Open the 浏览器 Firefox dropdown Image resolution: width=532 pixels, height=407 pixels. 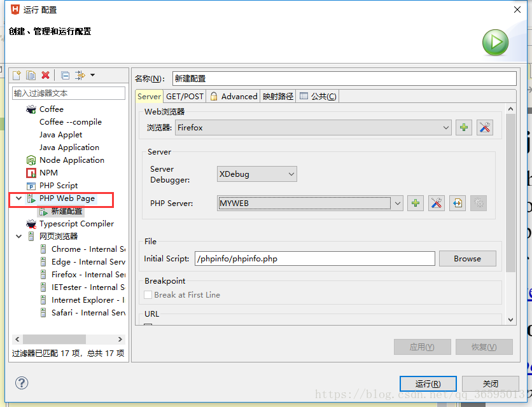coord(313,128)
